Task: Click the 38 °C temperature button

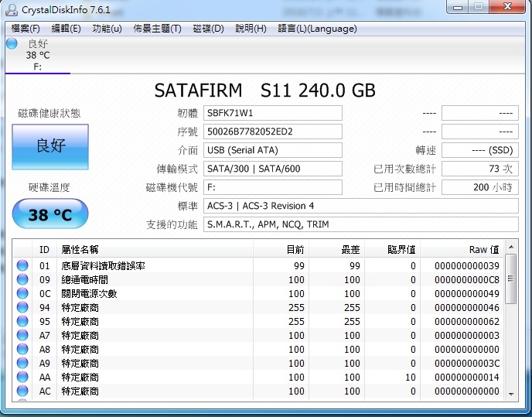Action: (x=50, y=214)
